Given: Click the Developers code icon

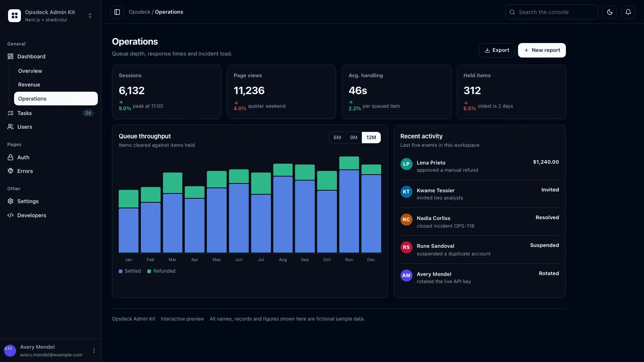Looking at the screenshot, I should click(10, 215).
